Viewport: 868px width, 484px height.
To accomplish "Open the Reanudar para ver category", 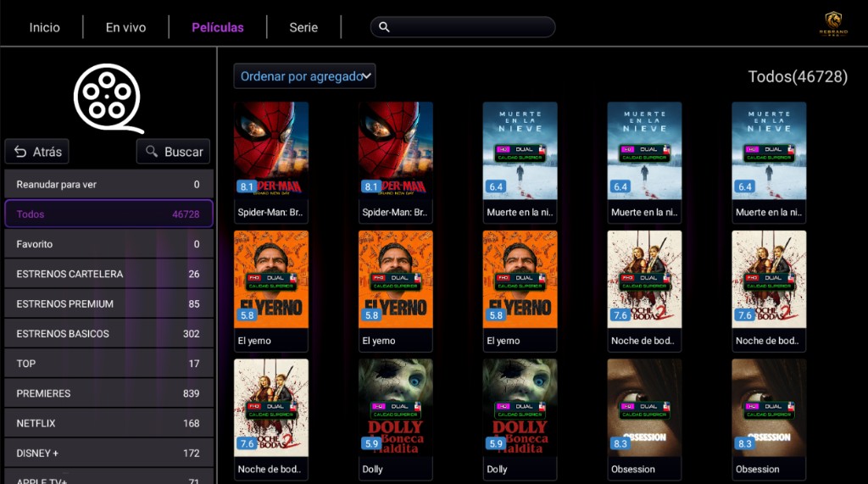I will click(108, 185).
